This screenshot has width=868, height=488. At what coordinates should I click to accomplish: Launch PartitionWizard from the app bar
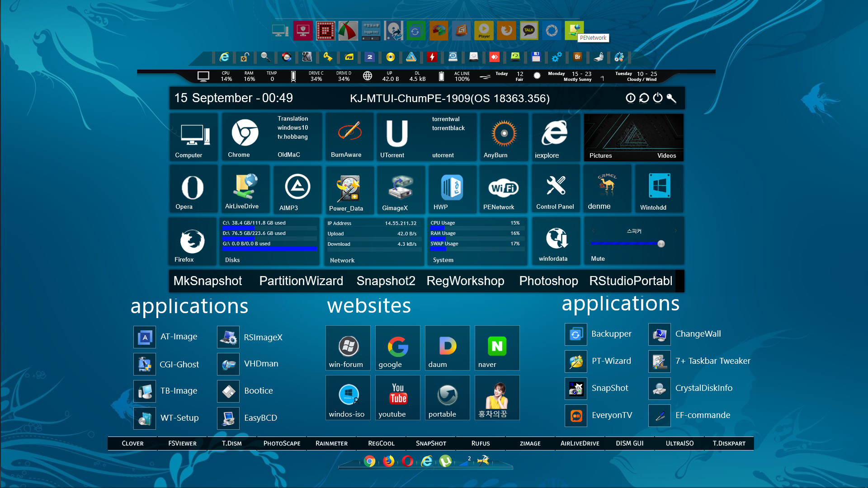301,281
